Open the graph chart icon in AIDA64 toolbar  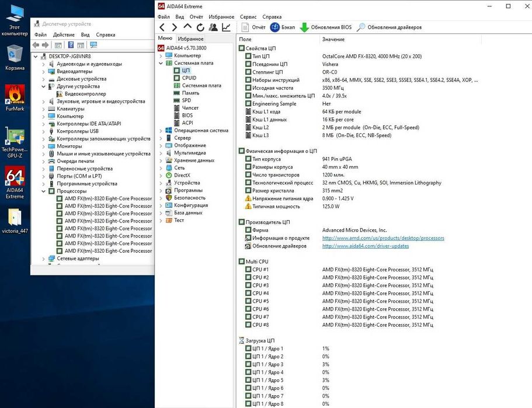click(x=226, y=27)
